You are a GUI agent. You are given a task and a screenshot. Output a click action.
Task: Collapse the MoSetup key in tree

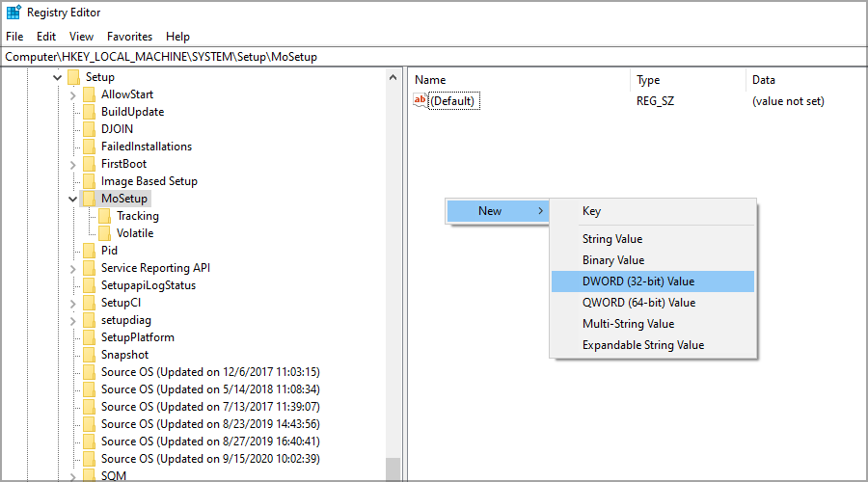tap(73, 199)
